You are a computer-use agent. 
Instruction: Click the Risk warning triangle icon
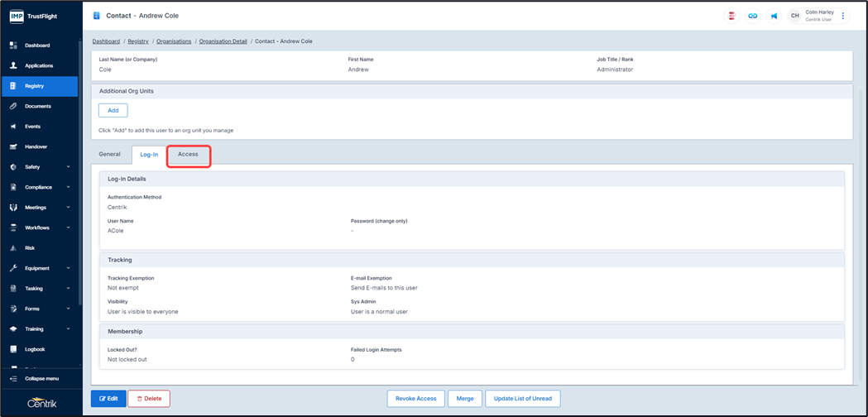coord(13,248)
